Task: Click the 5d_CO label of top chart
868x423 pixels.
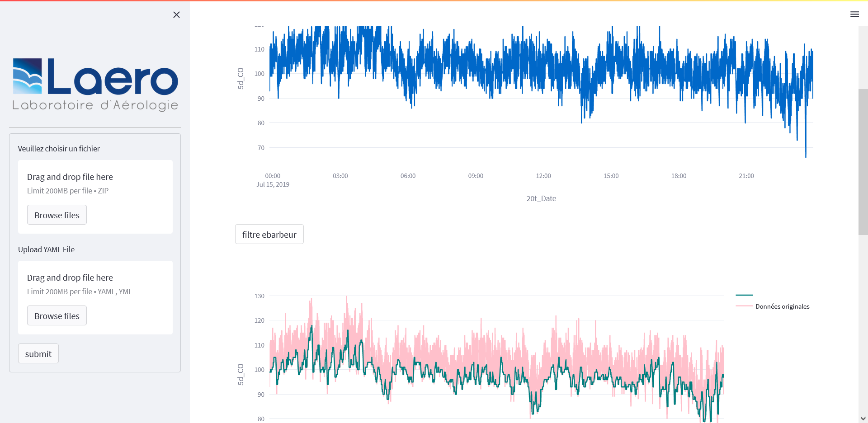Action: tap(241, 78)
